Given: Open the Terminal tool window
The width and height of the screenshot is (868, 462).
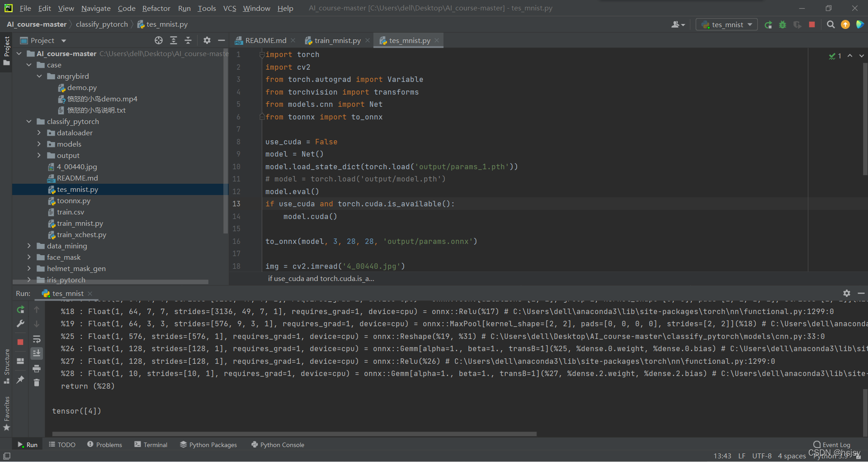Looking at the screenshot, I should [151, 445].
